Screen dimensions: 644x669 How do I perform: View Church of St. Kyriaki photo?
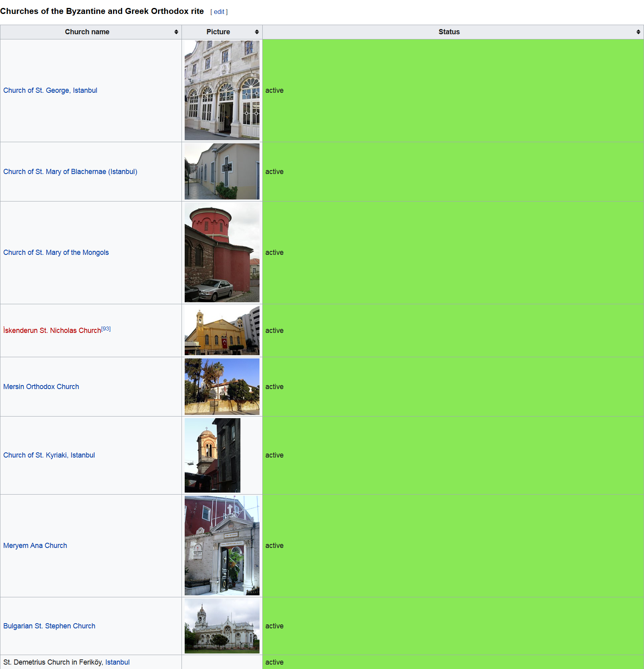point(213,455)
